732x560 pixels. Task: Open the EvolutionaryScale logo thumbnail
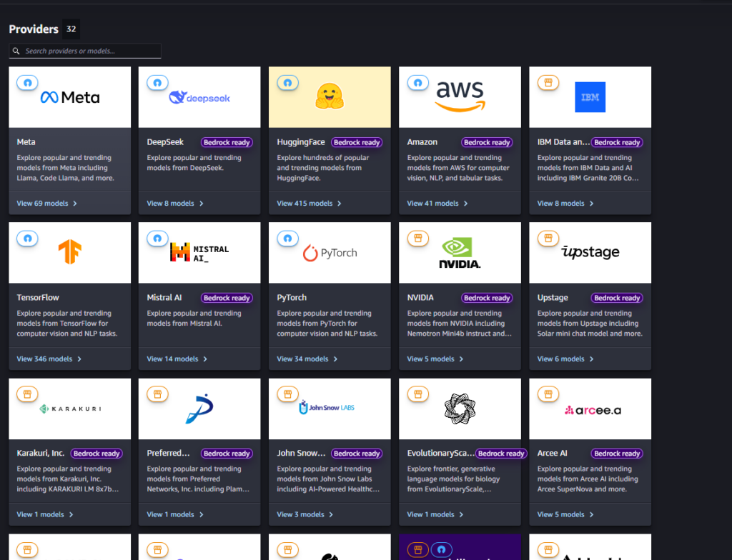click(x=460, y=409)
